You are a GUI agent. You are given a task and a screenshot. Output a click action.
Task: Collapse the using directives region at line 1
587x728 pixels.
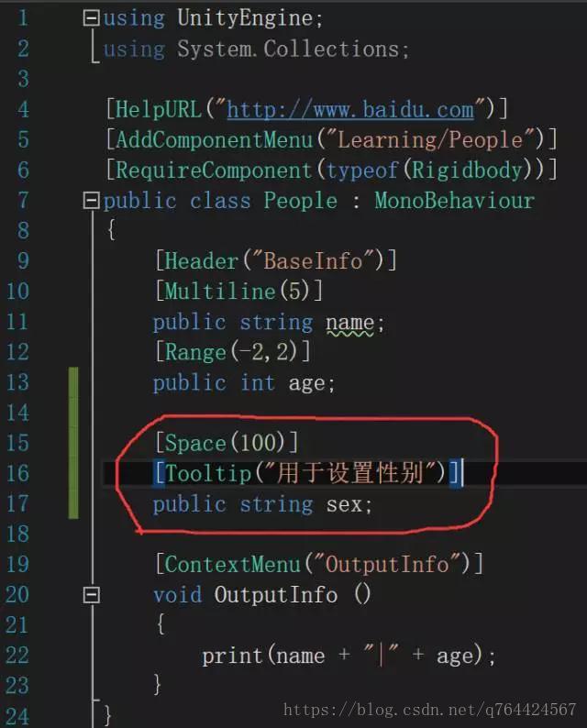point(91,18)
